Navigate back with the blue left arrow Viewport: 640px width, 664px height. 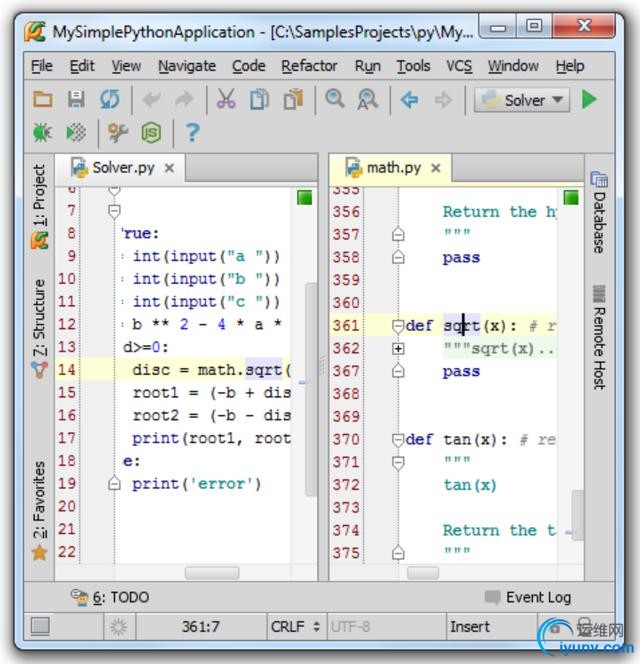[409, 99]
